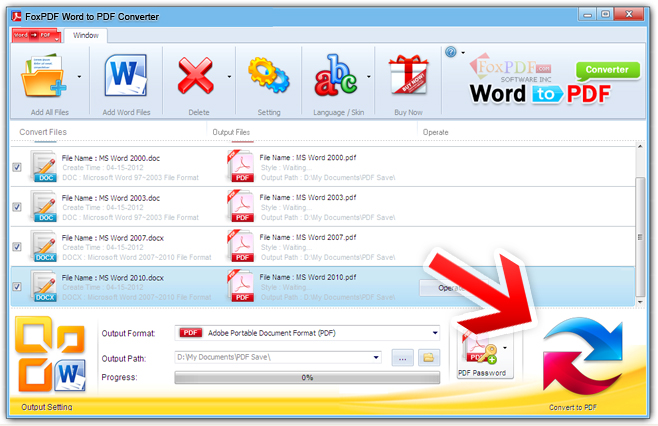Click the red PDF badge in Output Format
Screen dimensions: 658x426
pos(190,333)
